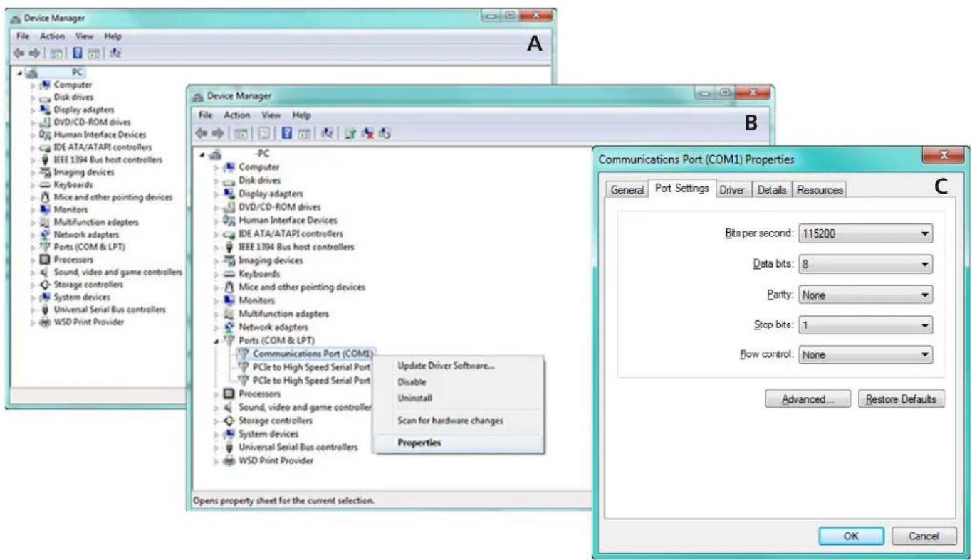The height and width of the screenshot is (560, 972).
Task: Click Universal Serial Bus controllers icon, middle window
Action: point(229,448)
